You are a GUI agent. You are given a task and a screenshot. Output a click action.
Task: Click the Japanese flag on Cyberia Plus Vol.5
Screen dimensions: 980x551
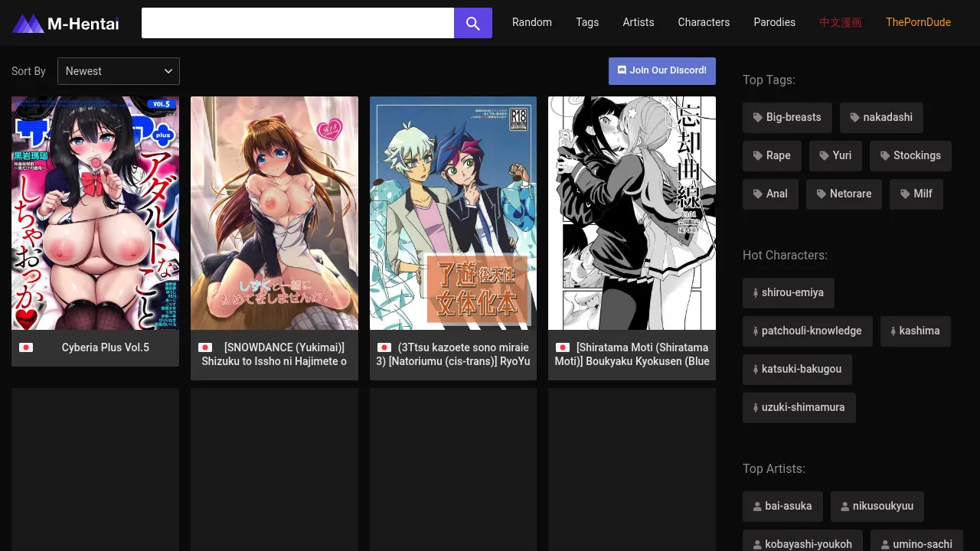click(26, 347)
